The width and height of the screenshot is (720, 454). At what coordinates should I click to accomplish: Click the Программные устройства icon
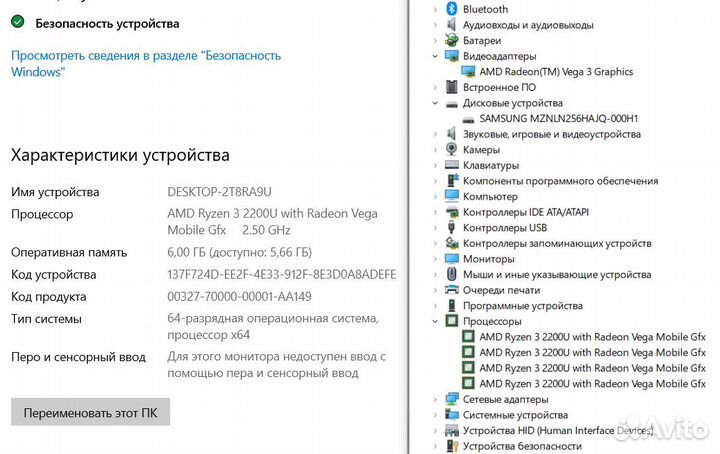point(452,305)
